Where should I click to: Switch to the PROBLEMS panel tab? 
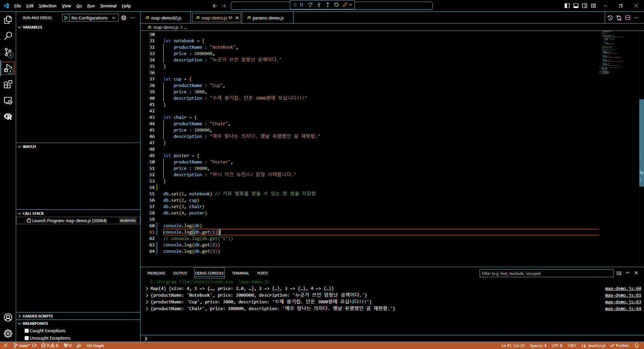[156, 273]
